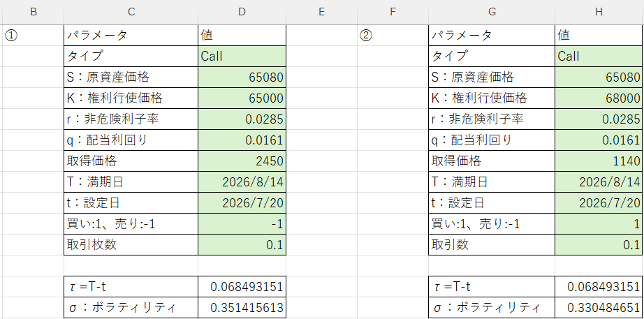Select the 取引数 label cell in table two

coord(492,245)
